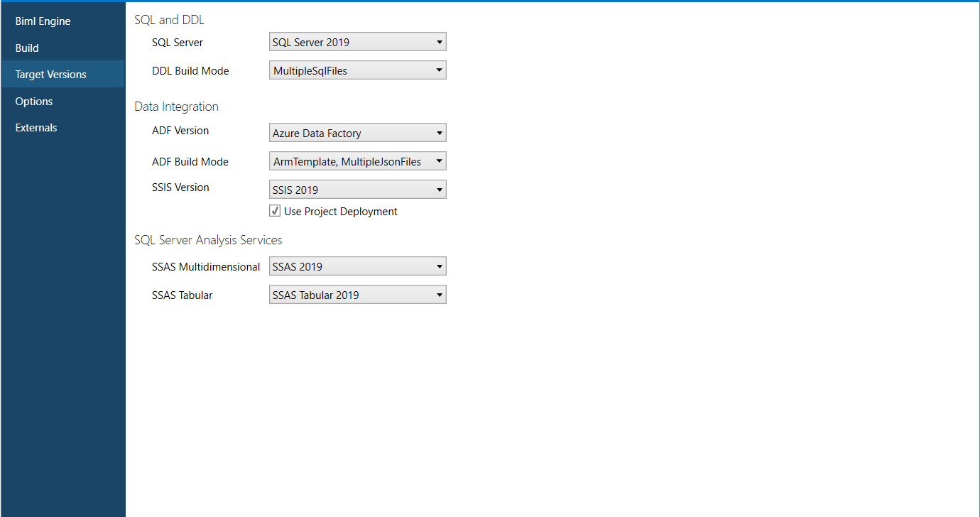Viewport: 980px width, 517px height.
Task: Open the ADF Version dropdown
Action: 357,132
